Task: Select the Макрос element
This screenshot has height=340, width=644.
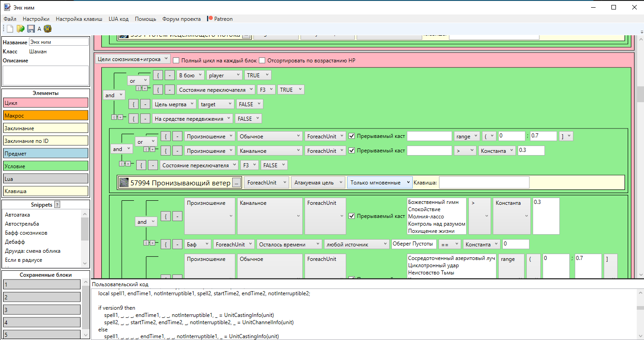Action: pyautogui.click(x=46, y=116)
